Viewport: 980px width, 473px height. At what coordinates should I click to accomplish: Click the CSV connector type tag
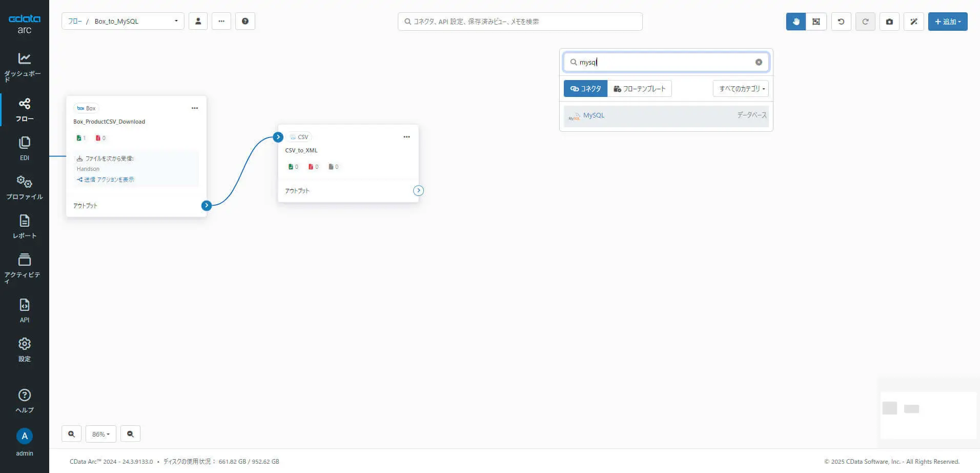tap(299, 137)
